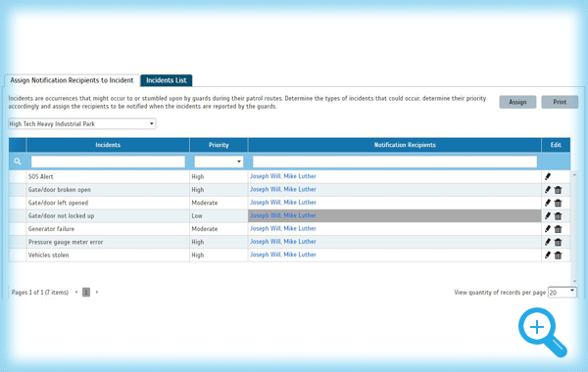Delete the Generator failure incident
Image resolution: width=588 pixels, height=372 pixels.
[x=559, y=229]
